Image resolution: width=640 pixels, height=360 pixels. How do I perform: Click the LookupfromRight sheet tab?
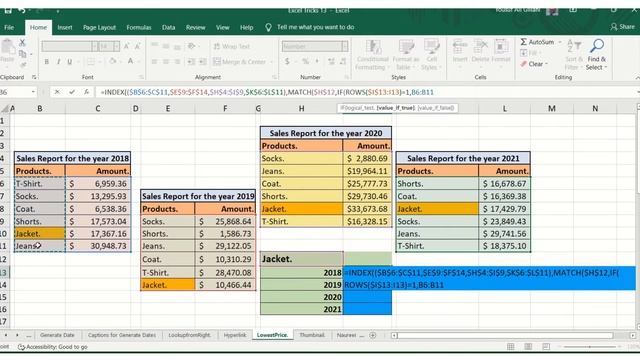click(189, 335)
